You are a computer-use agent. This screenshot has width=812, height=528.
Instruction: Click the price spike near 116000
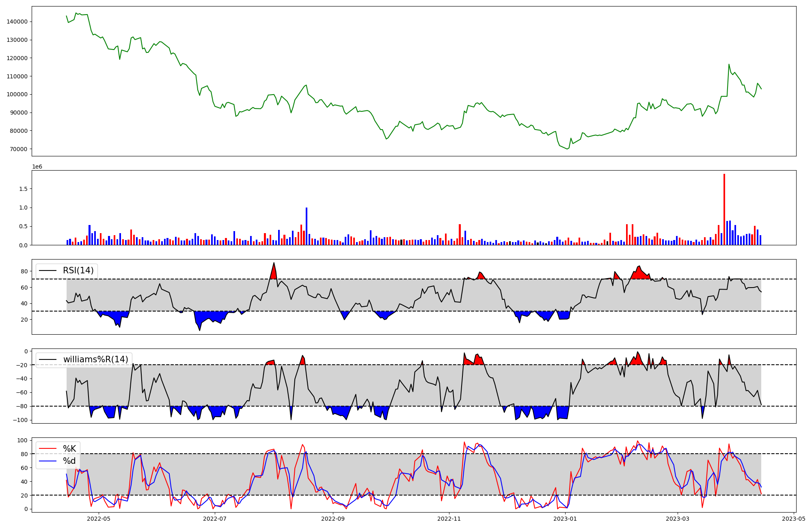point(729,65)
